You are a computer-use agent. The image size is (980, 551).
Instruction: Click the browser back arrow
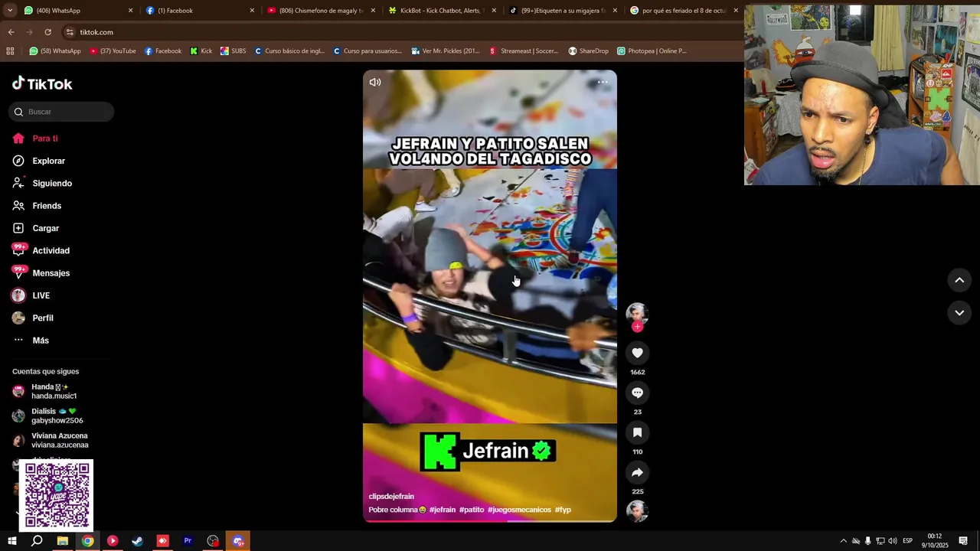[x=11, y=32]
